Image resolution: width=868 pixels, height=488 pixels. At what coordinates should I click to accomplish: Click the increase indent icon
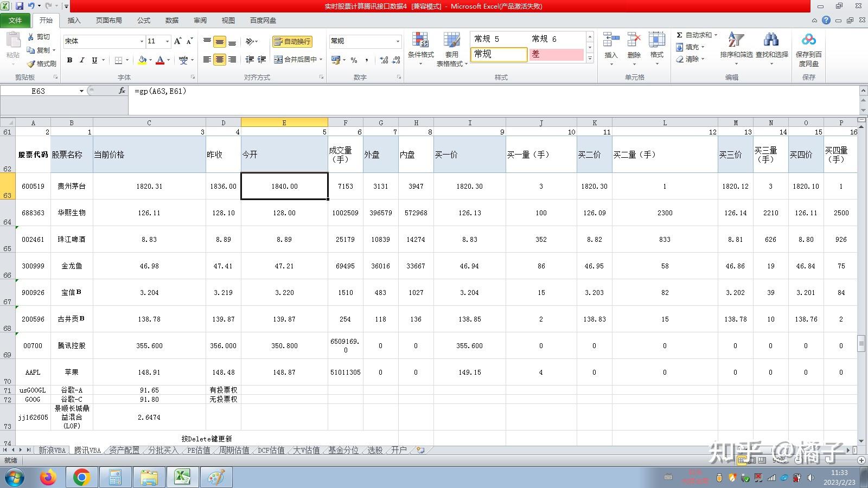click(x=261, y=60)
